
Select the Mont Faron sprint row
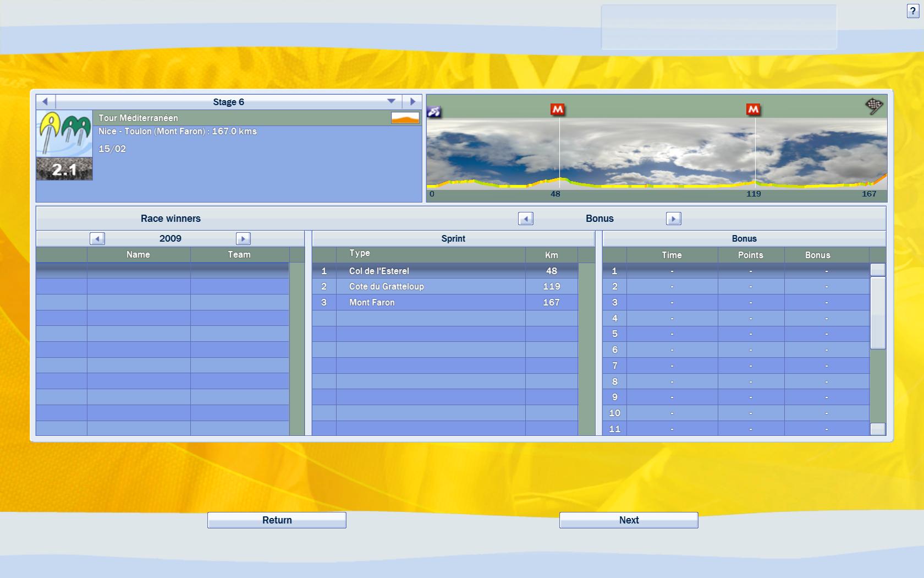(444, 303)
